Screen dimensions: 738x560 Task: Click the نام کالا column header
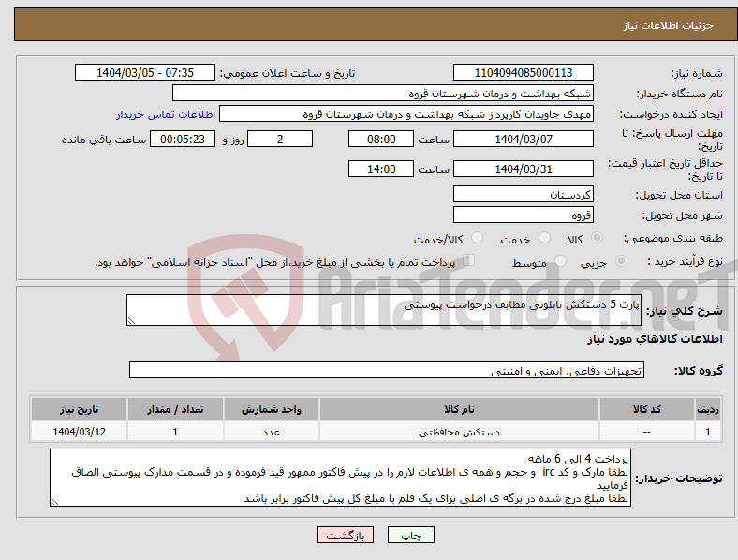(x=459, y=409)
